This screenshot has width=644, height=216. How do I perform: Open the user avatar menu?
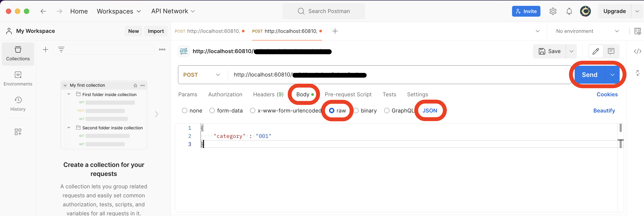pos(585,11)
